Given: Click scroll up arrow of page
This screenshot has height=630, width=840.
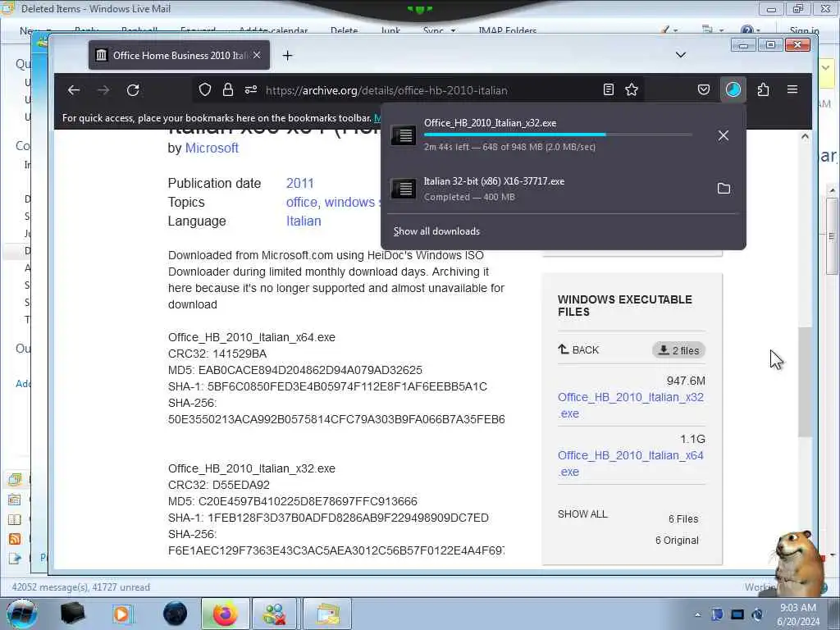Looking at the screenshot, I should tap(805, 137).
